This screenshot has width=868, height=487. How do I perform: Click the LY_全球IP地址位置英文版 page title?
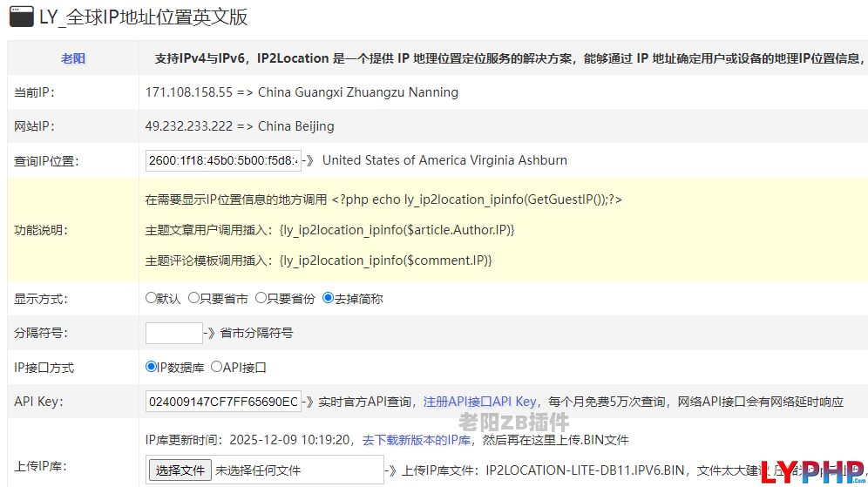point(144,17)
